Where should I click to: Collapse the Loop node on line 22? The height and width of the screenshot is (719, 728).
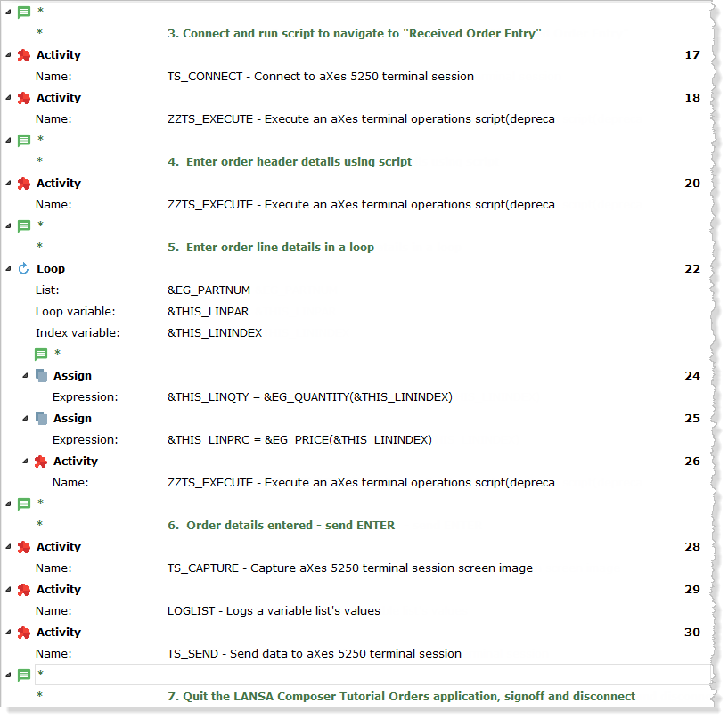pyautogui.click(x=8, y=268)
